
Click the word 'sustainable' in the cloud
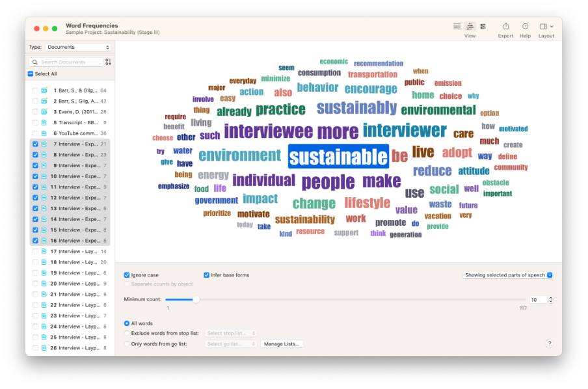pyautogui.click(x=338, y=157)
